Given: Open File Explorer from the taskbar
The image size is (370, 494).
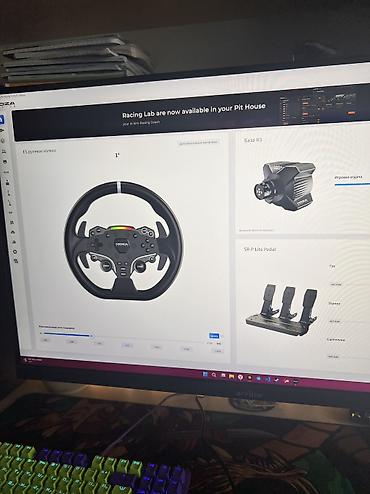Looking at the screenshot, I should (231, 376).
